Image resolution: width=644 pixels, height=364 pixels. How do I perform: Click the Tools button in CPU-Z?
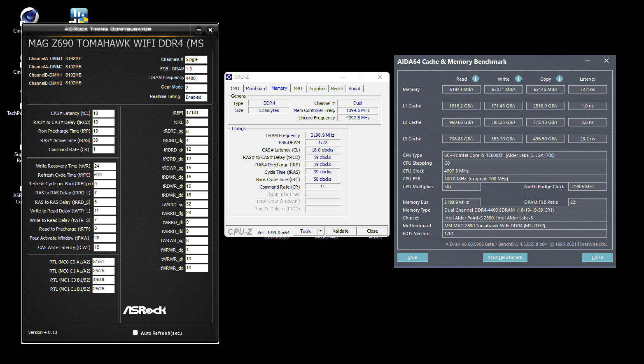306,231
